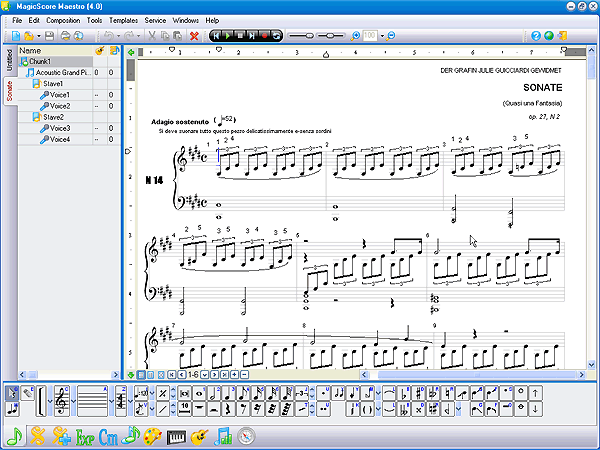
Task: Click the rewind to start button
Action: 216,36
